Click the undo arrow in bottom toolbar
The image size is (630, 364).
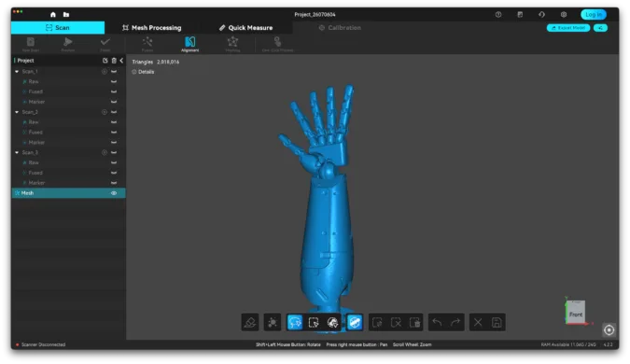[437, 322]
